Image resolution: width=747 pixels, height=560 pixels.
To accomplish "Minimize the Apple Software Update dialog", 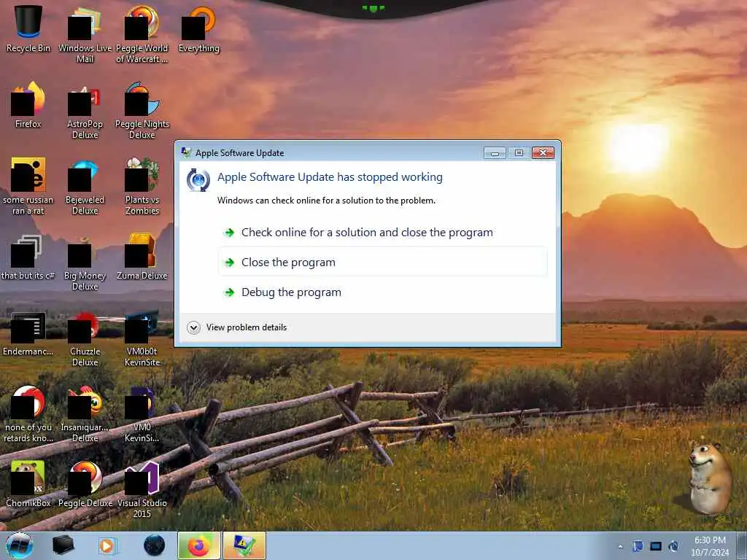I will tap(495, 153).
